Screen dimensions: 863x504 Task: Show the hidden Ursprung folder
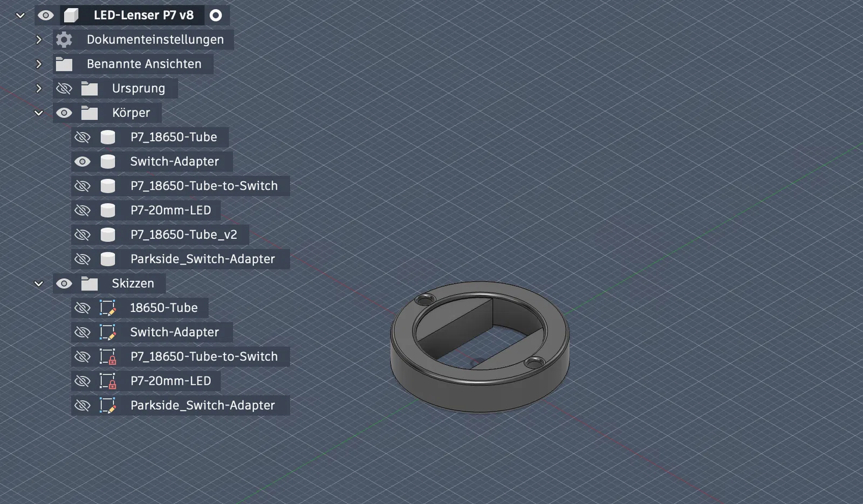point(64,88)
